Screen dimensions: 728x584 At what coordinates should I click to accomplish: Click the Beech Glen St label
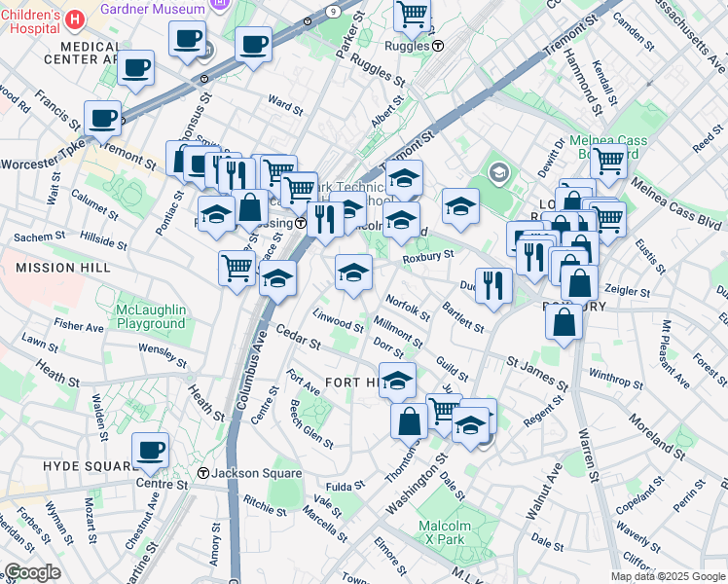[x=311, y=424]
